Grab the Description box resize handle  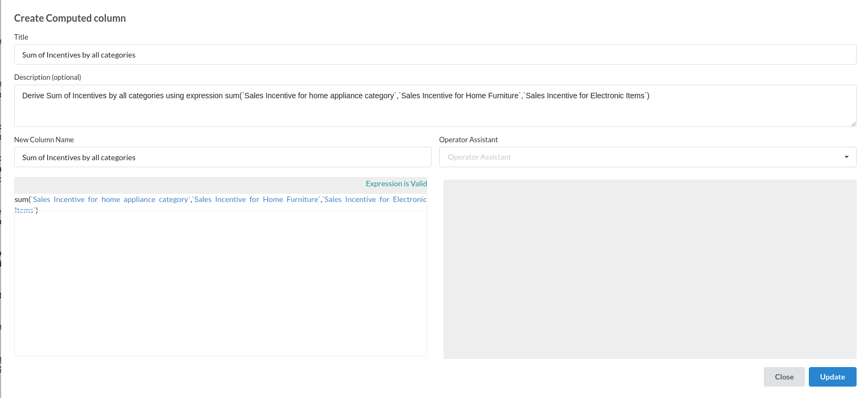point(853,123)
